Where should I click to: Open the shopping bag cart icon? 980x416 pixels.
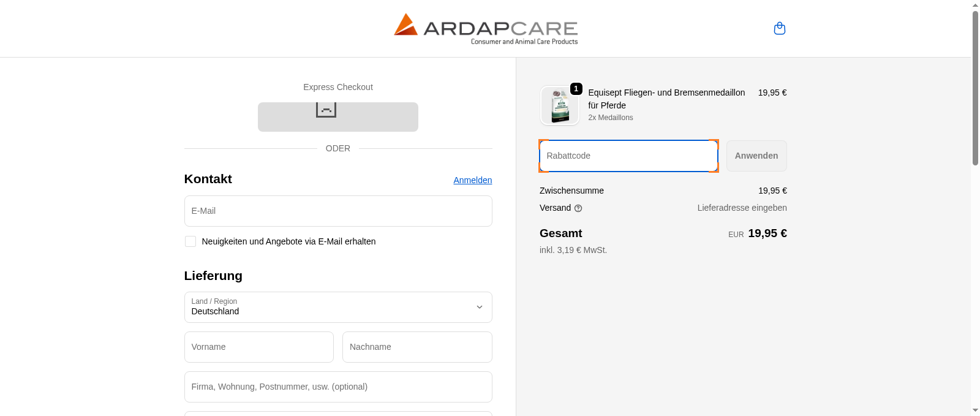pyautogui.click(x=779, y=28)
